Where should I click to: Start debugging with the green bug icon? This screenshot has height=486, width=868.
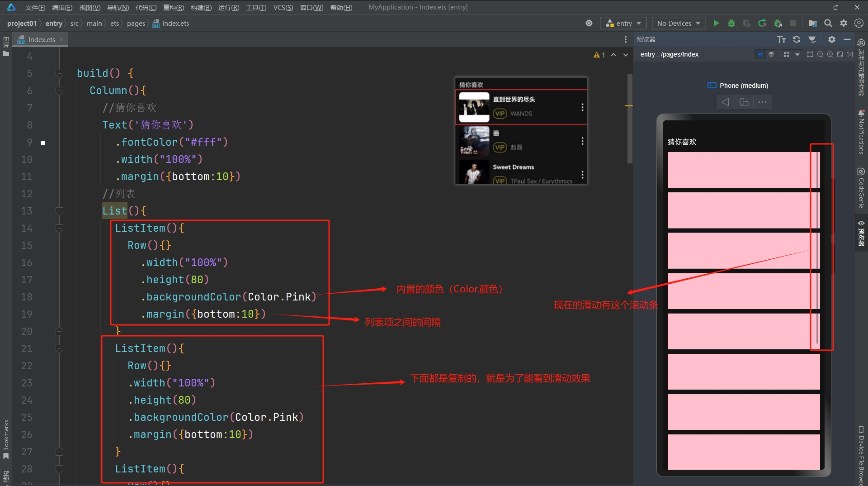click(731, 23)
